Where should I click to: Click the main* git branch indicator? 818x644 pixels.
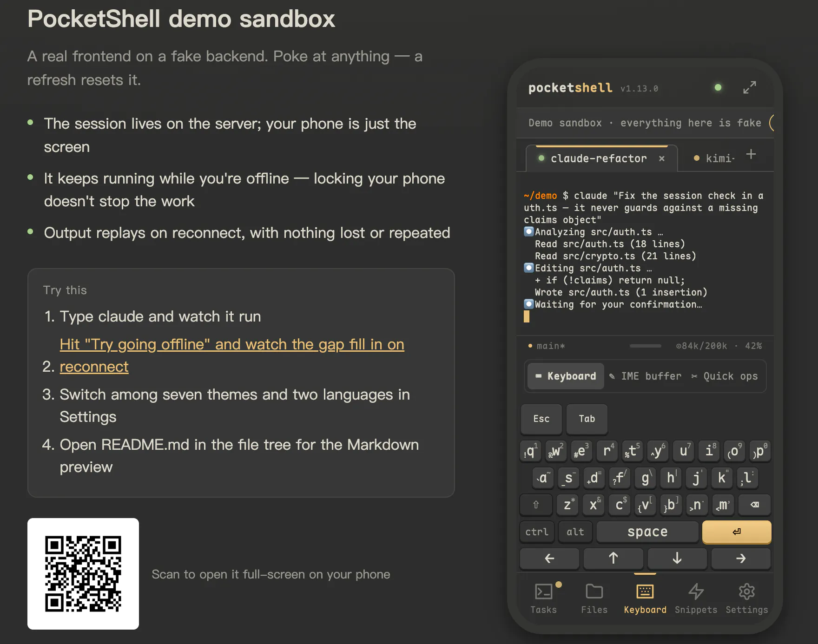click(547, 346)
